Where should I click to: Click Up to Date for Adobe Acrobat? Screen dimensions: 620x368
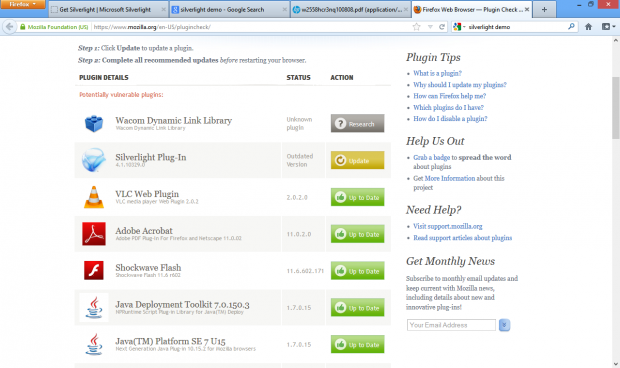point(357,234)
